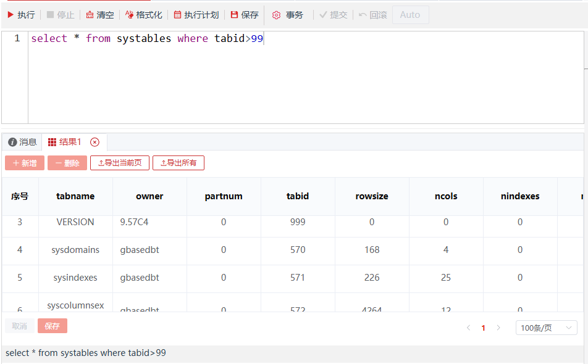Clear the editor using 清空

coord(100,15)
